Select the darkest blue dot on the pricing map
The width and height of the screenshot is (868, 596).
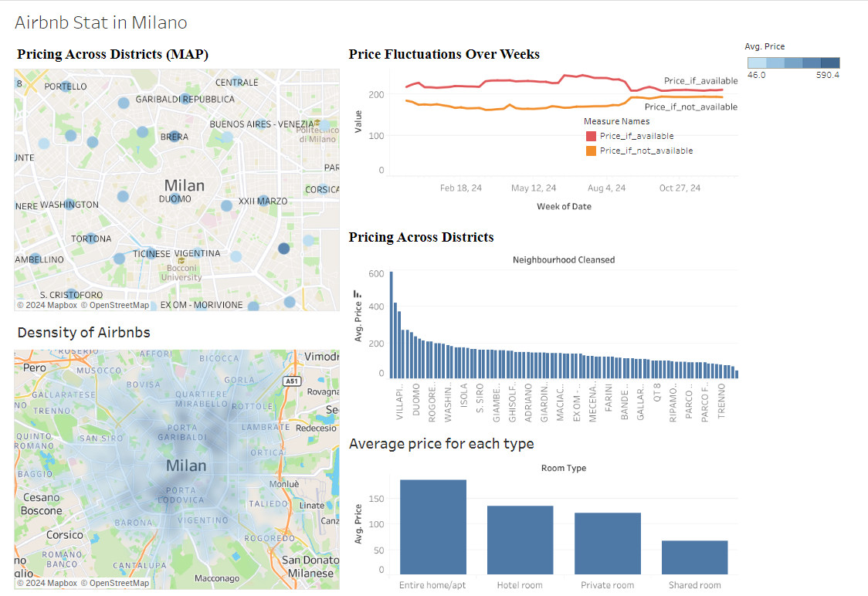point(283,249)
